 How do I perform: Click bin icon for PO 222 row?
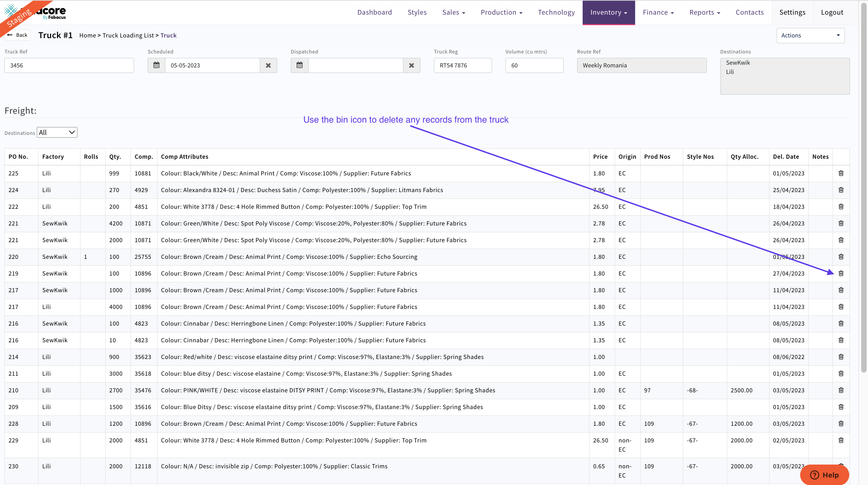pyautogui.click(x=841, y=207)
